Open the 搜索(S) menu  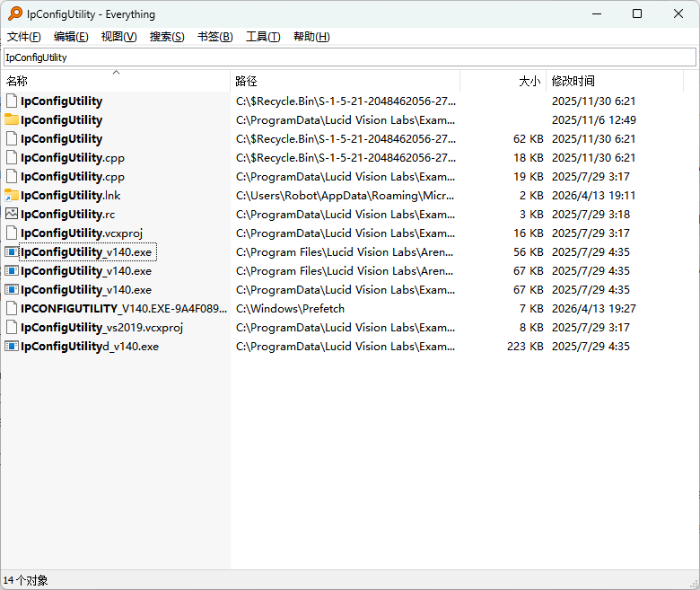pyautogui.click(x=167, y=37)
